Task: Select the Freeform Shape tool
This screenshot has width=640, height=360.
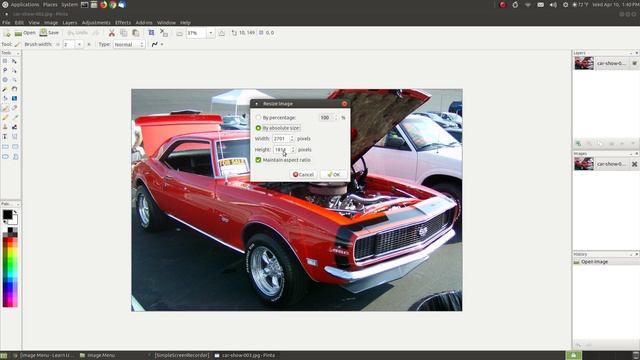Action: click(x=15, y=156)
